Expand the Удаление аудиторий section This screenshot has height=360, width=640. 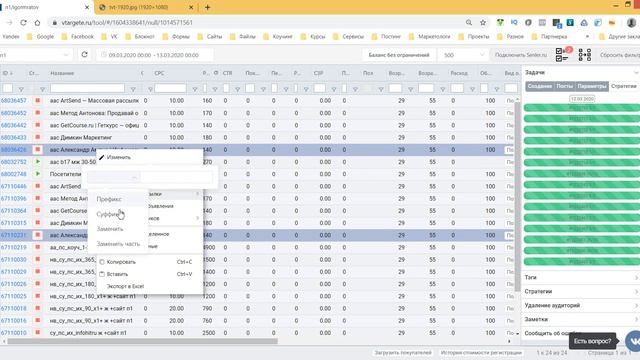coord(581,305)
